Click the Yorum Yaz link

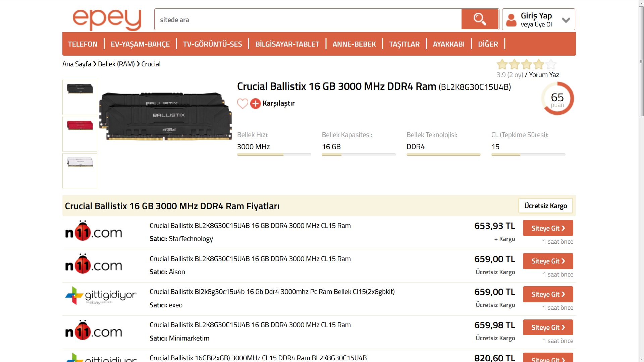(x=544, y=75)
